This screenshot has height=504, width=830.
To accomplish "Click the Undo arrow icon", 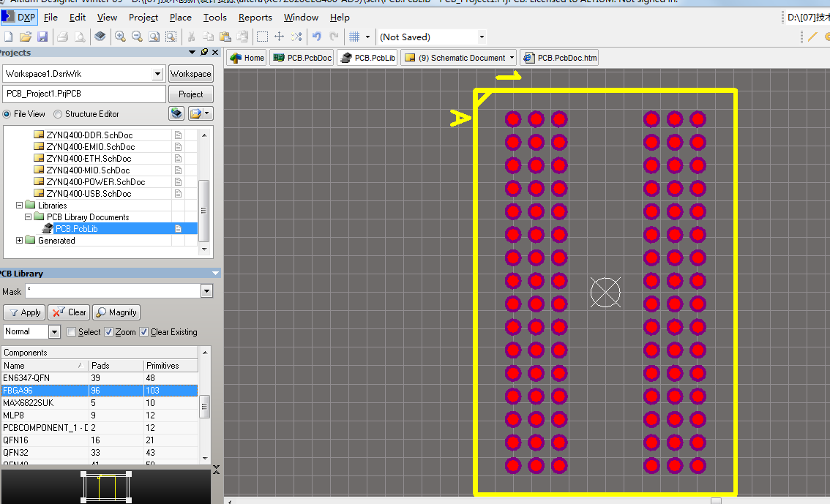I will click(316, 37).
